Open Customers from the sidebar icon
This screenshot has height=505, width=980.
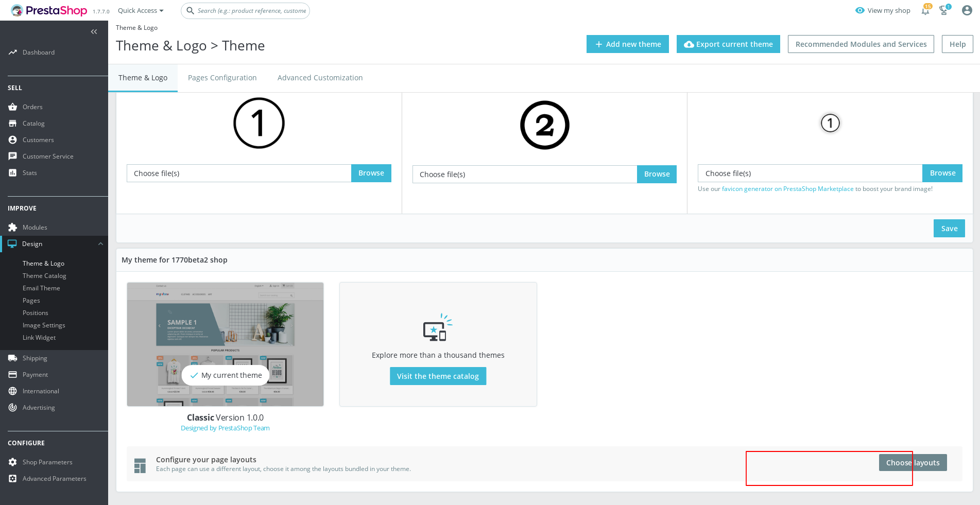pyautogui.click(x=12, y=140)
